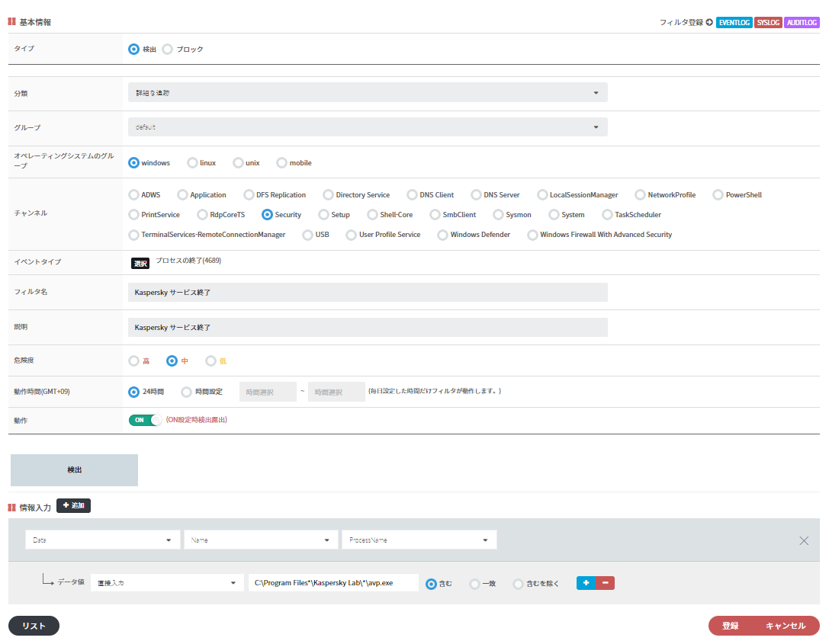Open the 分類 dropdown
829x644 pixels.
click(x=368, y=93)
